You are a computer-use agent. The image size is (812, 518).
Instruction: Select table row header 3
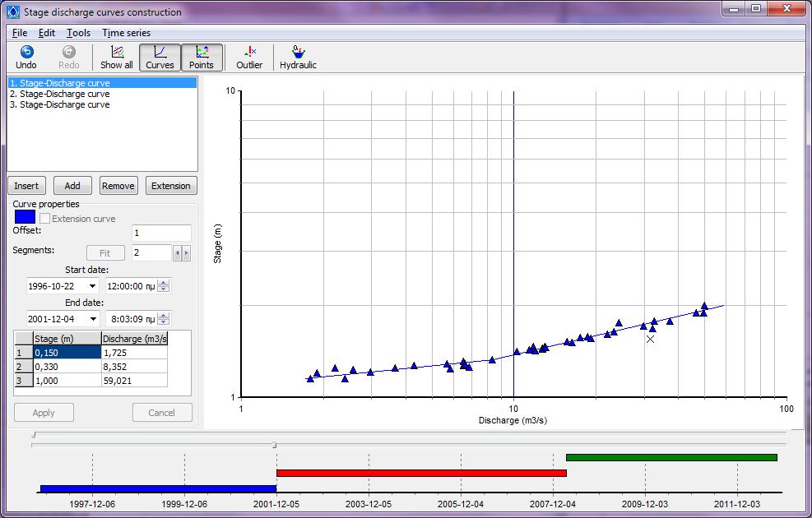[x=24, y=381]
